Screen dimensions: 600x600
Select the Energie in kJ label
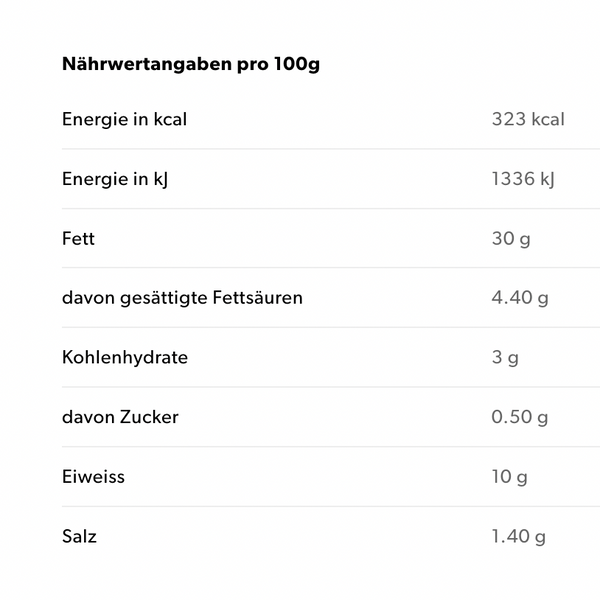point(115,179)
